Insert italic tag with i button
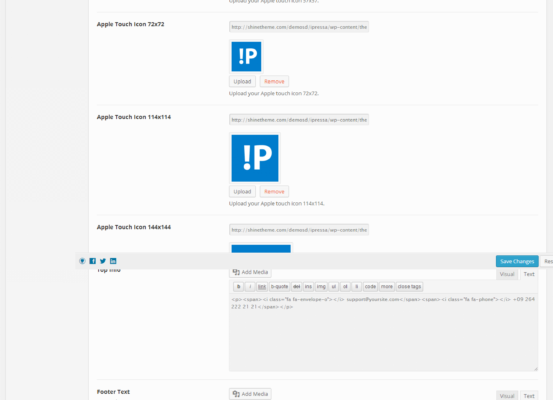 point(250,286)
